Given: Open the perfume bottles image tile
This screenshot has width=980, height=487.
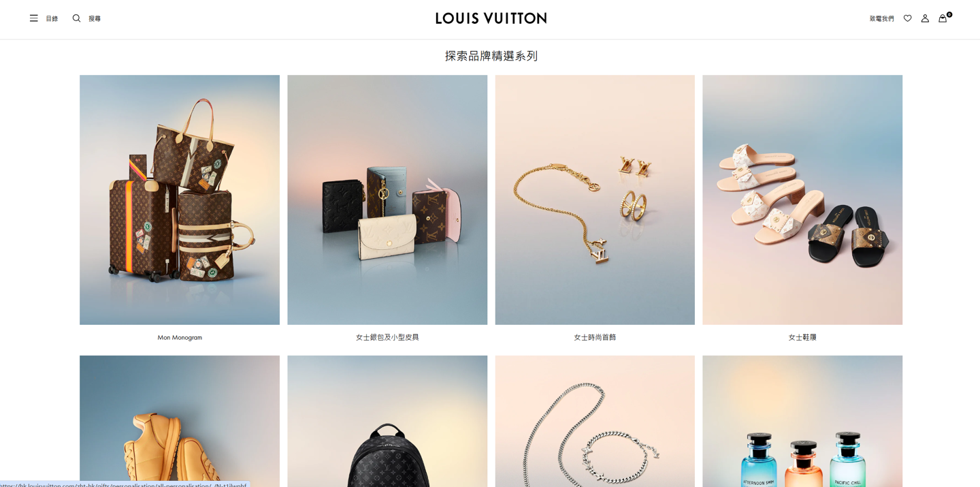Looking at the screenshot, I should (802, 421).
